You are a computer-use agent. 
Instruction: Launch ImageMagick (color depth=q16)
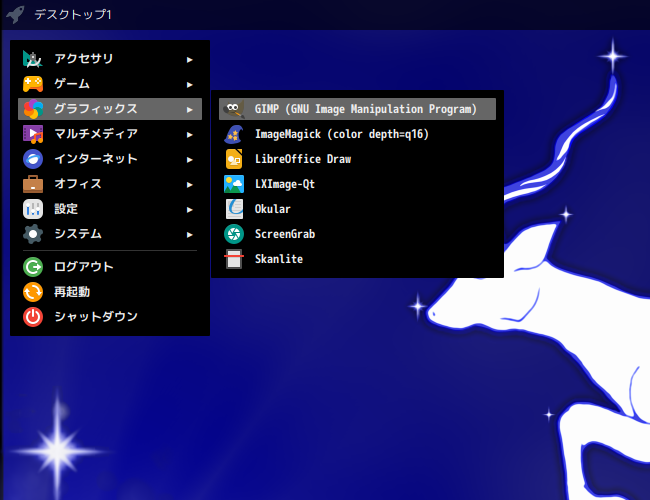click(357, 134)
